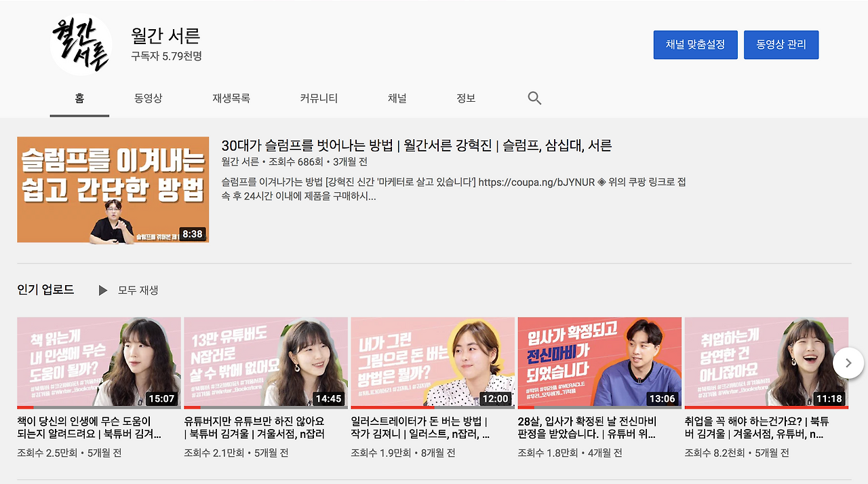868x484 pixels.
Task: Open the 인기 업로드 section heading
Action: coord(45,290)
